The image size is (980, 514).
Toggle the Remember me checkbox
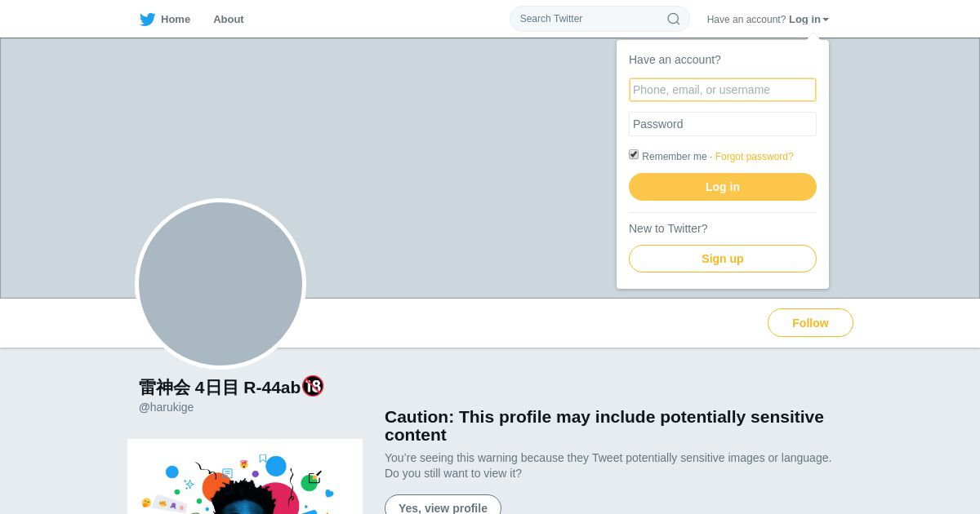(634, 154)
